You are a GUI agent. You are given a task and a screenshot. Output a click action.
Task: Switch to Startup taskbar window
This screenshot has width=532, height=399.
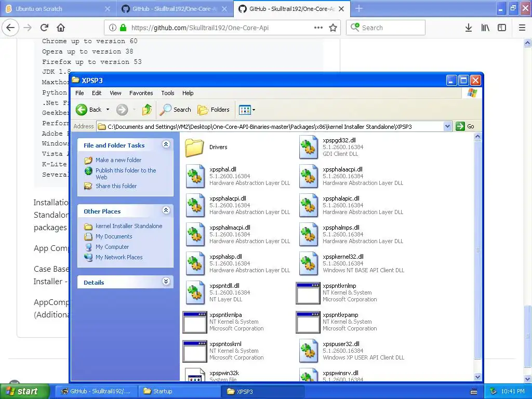(180, 391)
